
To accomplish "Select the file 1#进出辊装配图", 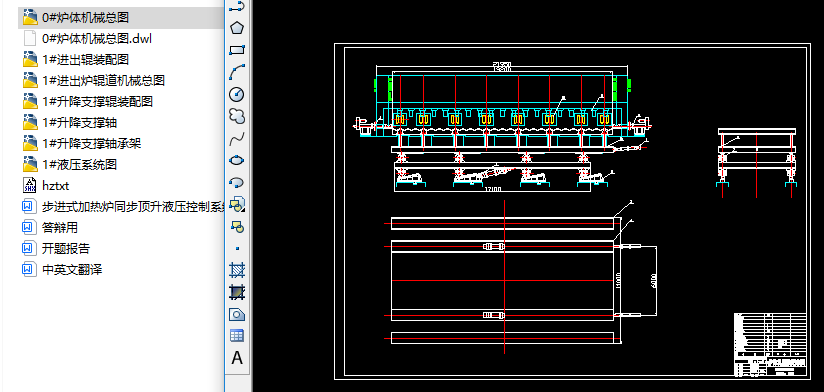I will [85, 59].
